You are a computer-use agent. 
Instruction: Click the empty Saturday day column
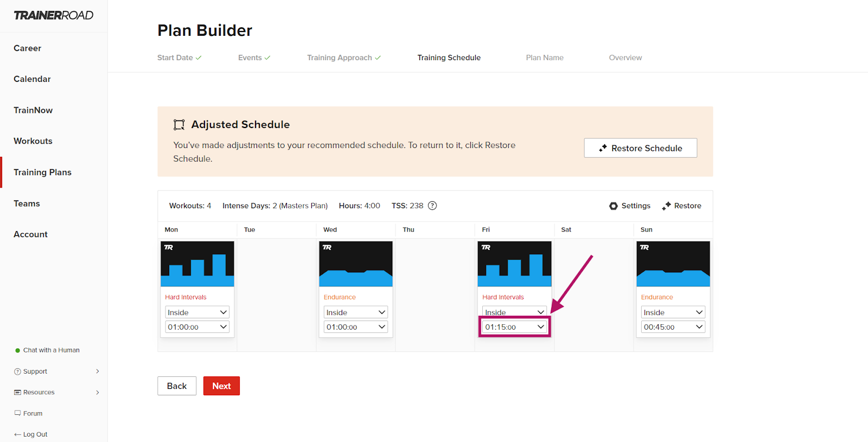pyautogui.click(x=594, y=295)
